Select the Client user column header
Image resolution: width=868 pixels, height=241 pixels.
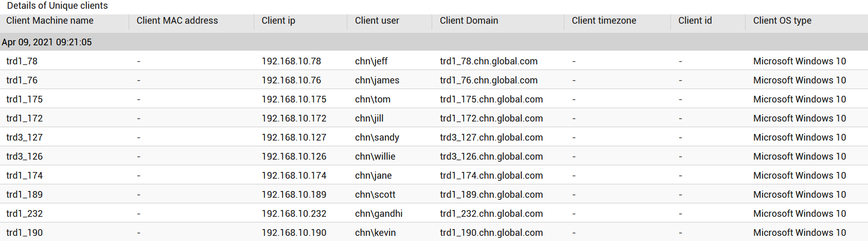point(377,21)
